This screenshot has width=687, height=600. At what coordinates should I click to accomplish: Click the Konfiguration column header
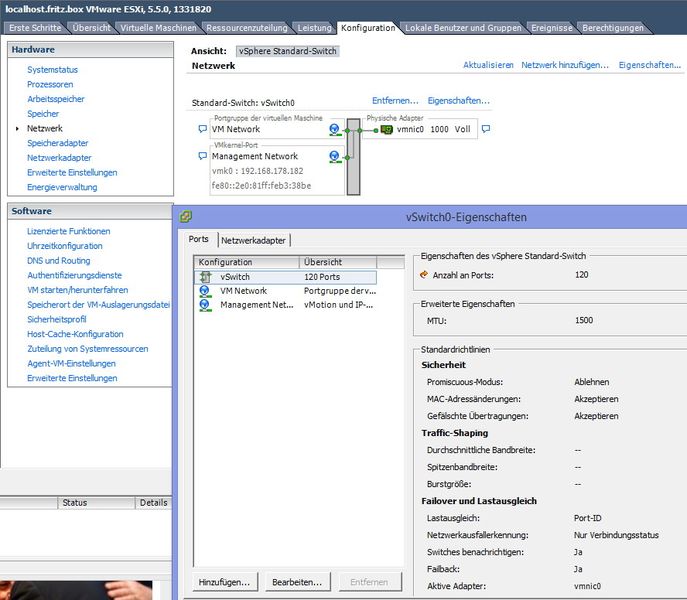pyautogui.click(x=247, y=262)
